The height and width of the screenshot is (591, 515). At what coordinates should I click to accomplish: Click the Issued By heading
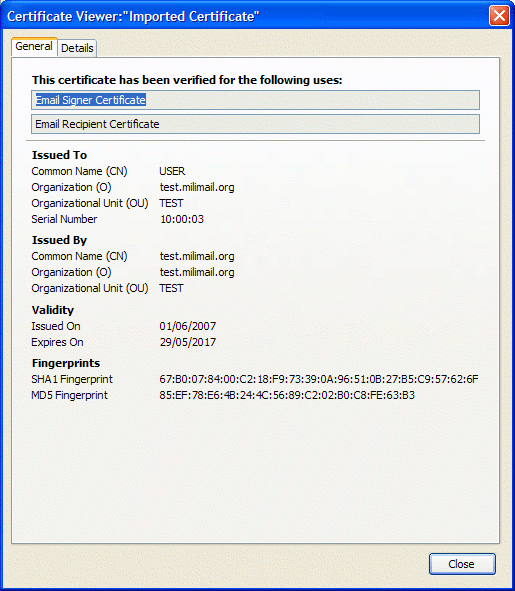[59, 240]
